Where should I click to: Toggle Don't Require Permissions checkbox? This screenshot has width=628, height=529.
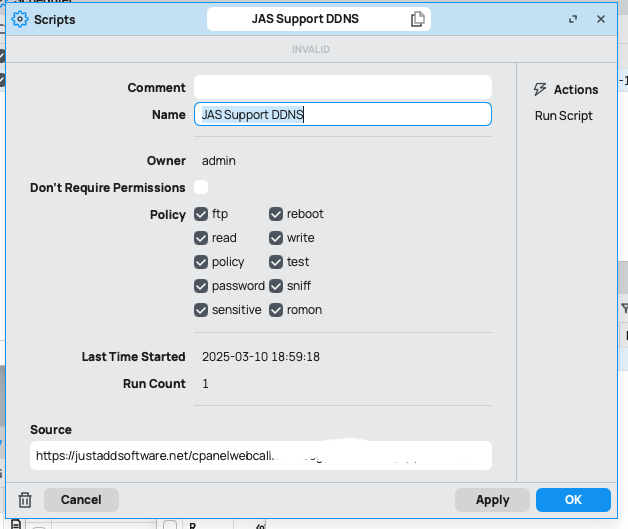[x=201, y=187]
